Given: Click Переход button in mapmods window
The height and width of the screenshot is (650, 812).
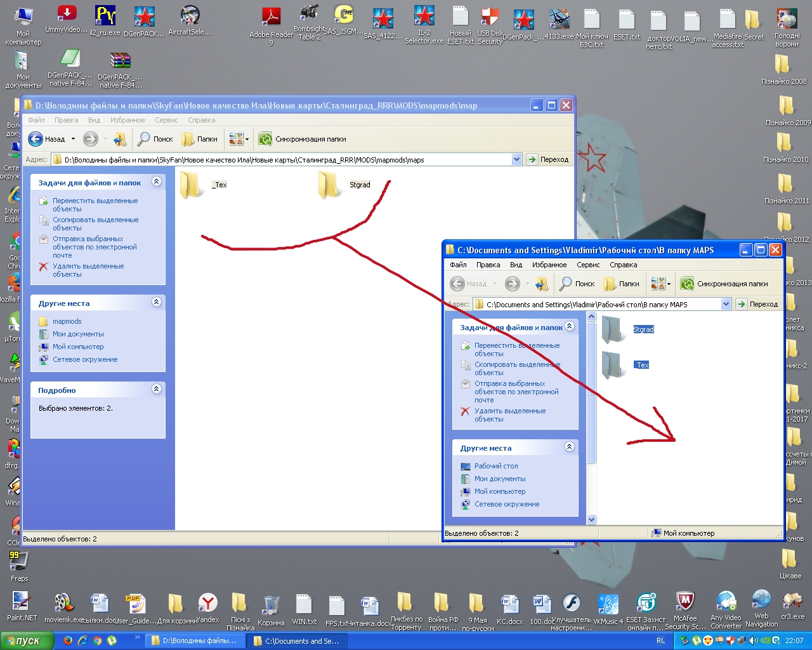Looking at the screenshot, I should click(547, 159).
